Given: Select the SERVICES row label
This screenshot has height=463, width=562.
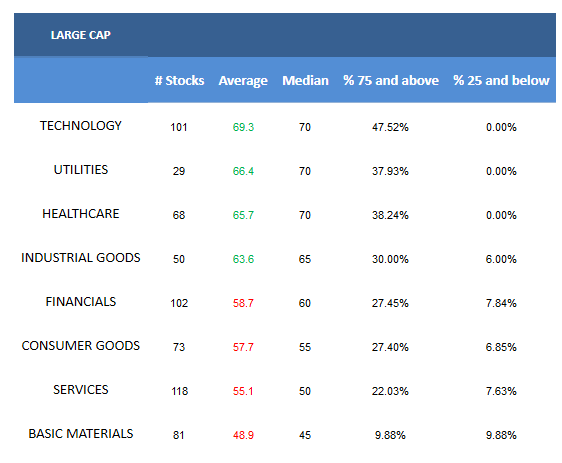Looking at the screenshot, I should [x=81, y=390].
